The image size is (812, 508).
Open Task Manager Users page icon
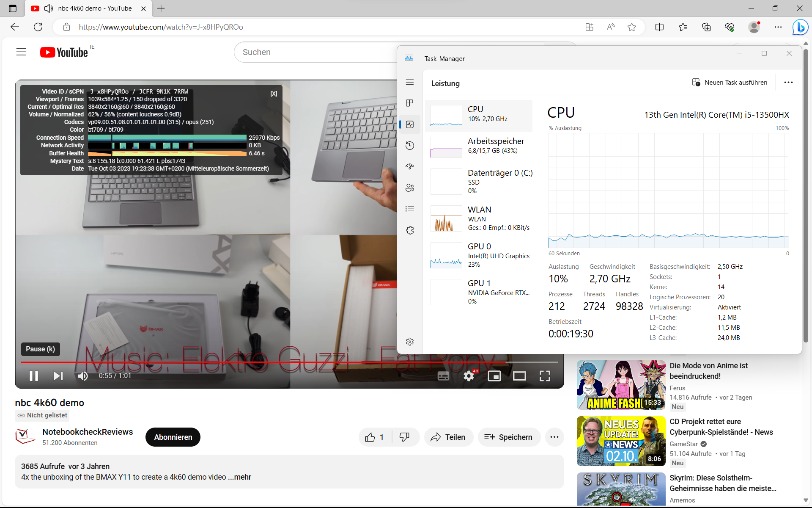pos(409,188)
